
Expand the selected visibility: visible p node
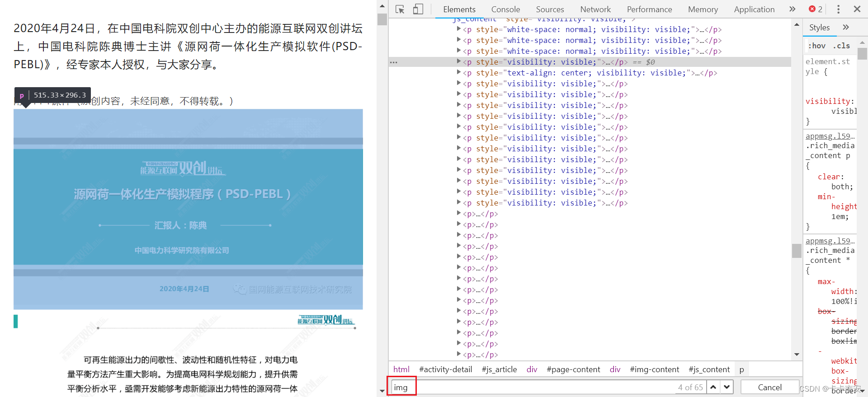pyautogui.click(x=459, y=61)
